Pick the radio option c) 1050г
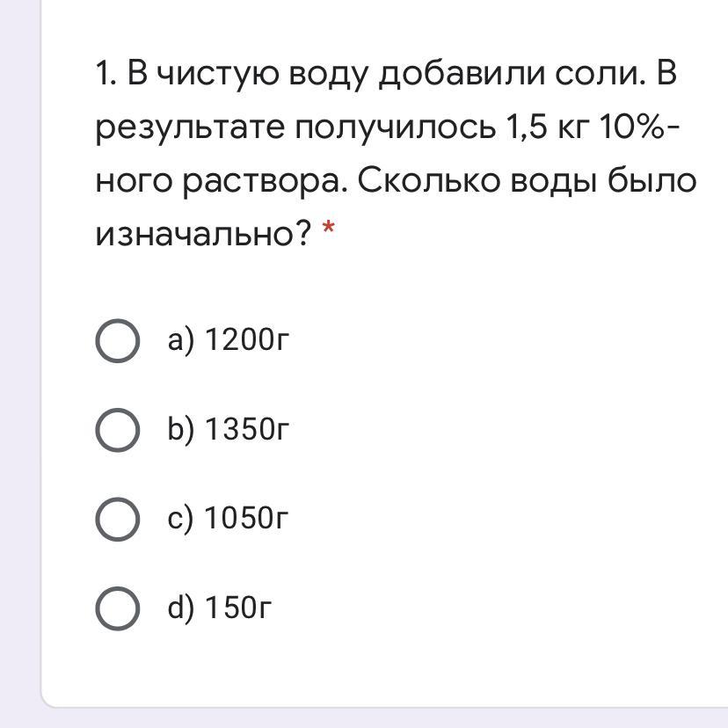 117,519
